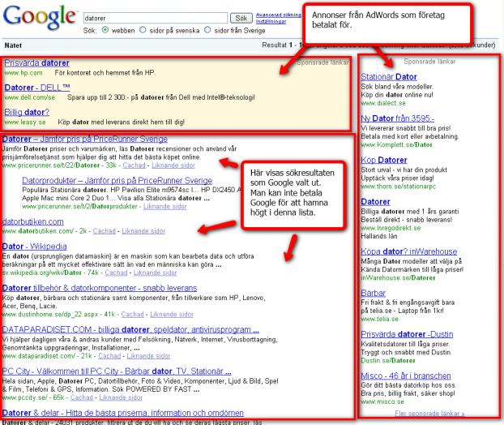The image size is (504, 425).
Task: Click Cachad link for dataparadiset.com
Action: (109, 356)
